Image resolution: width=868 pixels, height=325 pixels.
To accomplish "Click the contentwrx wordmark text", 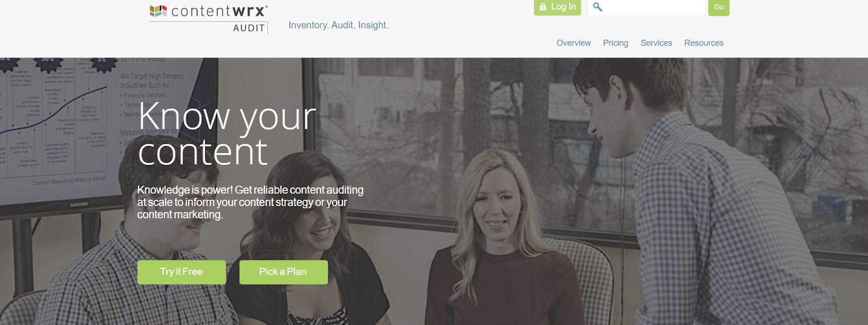I will pyautogui.click(x=219, y=11).
